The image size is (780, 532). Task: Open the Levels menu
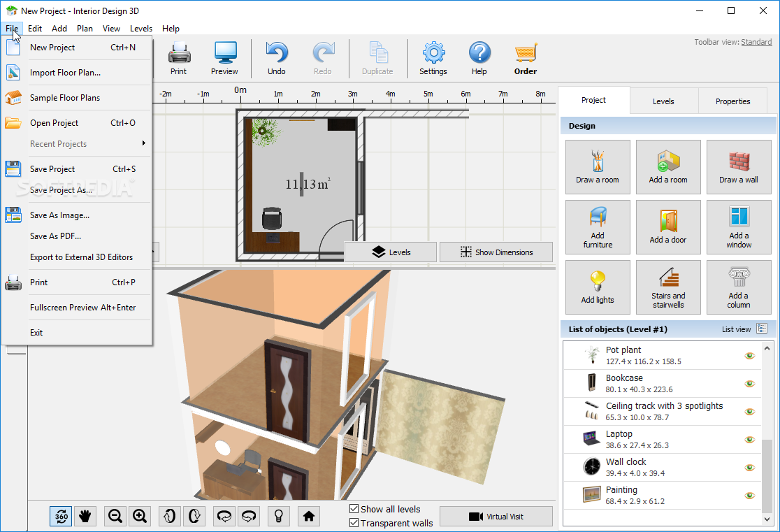coord(141,29)
